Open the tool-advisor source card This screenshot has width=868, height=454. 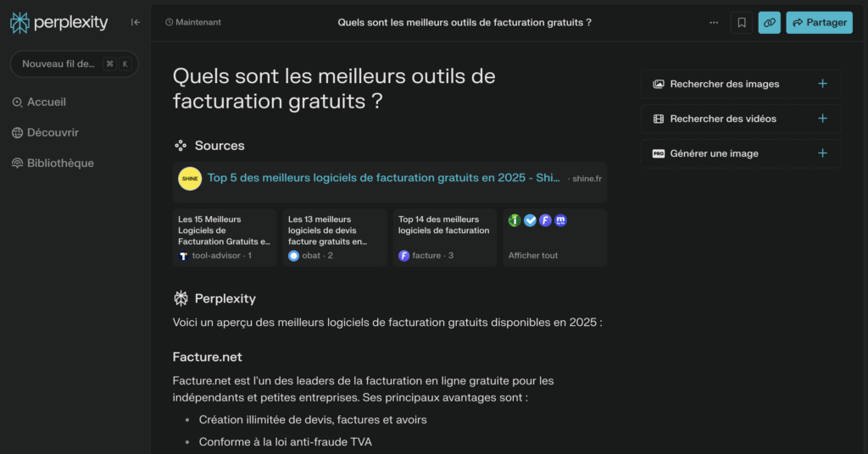click(225, 237)
